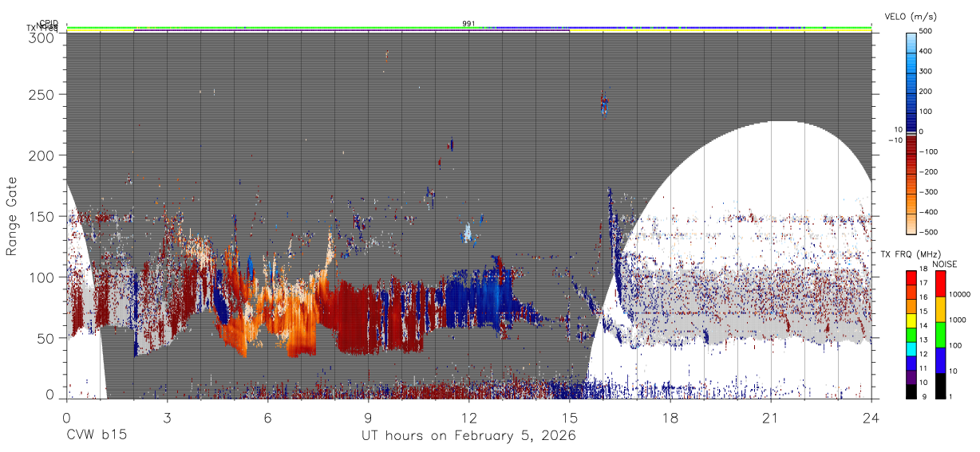
Task: Click the "9" tick on the UT hours axis
Action: click(368, 417)
